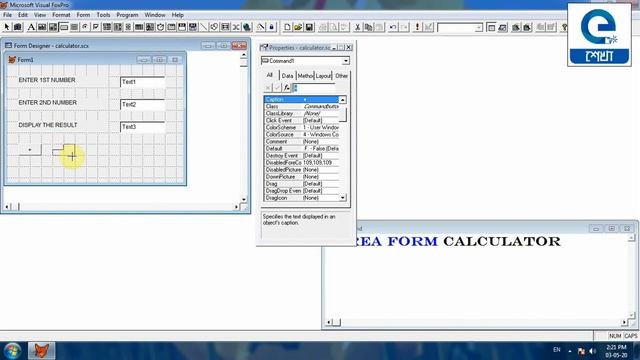Toggle the Data Session window icon
This screenshot has width=640, height=360.
click(502, 27)
